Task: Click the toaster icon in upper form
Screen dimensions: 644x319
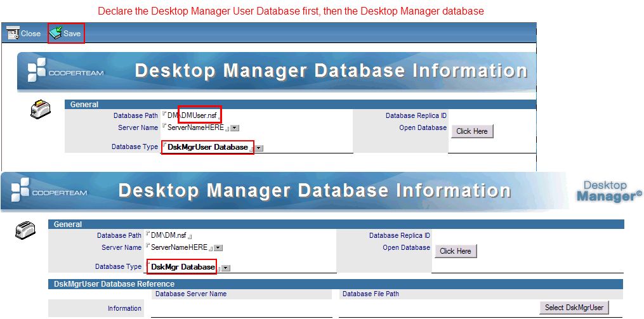Action: click(x=41, y=109)
